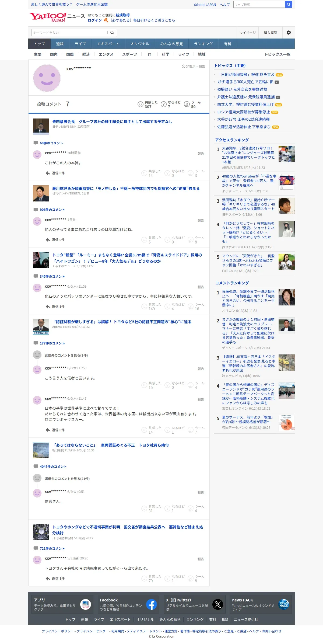Image resolution: width=323 pixels, height=644 pixels.
Task: Click thumbnail of 藤川球児氏 article
Action: (41, 193)
